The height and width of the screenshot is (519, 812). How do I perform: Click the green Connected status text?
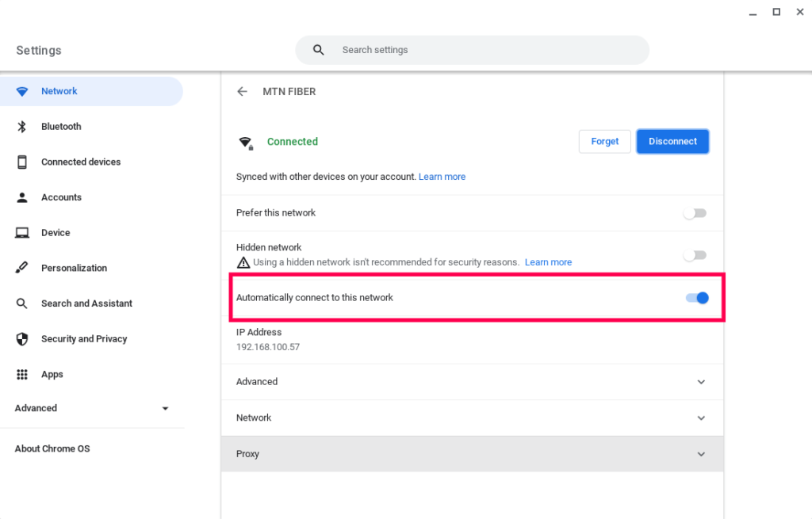pyautogui.click(x=293, y=142)
